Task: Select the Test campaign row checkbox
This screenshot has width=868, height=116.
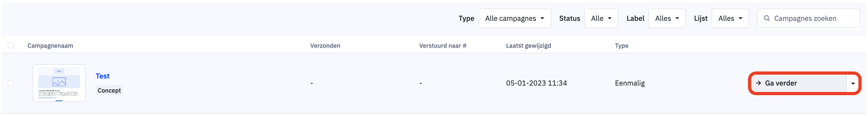Action: [11, 83]
